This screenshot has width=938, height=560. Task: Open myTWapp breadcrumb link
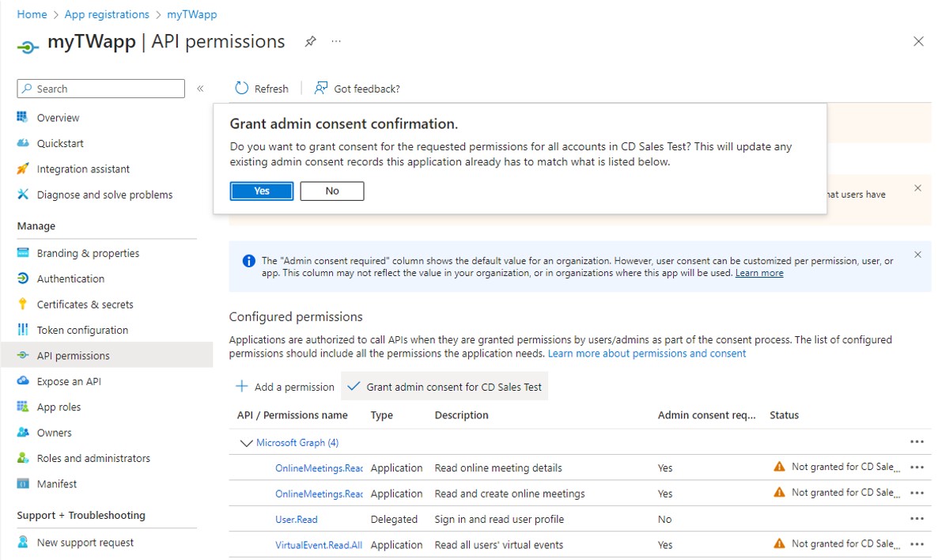coord(191,14)
